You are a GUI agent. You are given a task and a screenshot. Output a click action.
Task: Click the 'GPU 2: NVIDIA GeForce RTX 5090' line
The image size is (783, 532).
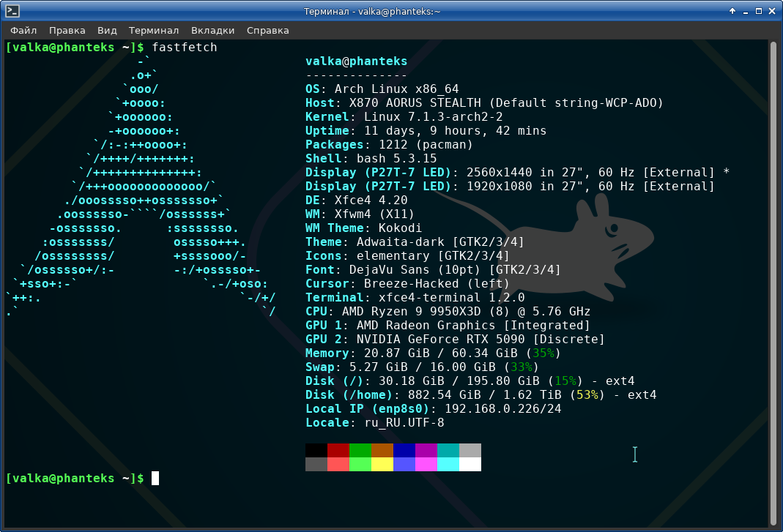455,340
